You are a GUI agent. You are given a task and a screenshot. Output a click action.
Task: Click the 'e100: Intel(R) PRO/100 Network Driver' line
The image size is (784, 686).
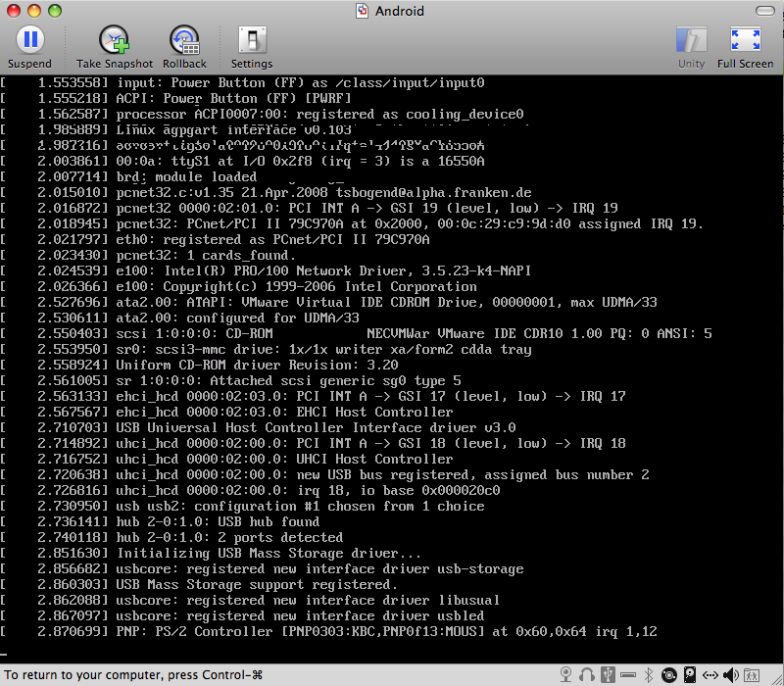click(323, 271)
